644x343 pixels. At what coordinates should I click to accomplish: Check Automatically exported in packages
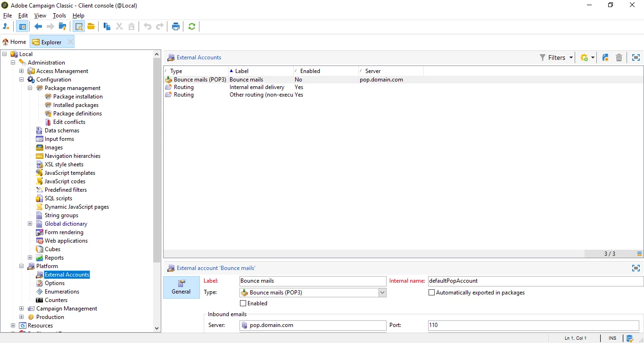[431, 293]
